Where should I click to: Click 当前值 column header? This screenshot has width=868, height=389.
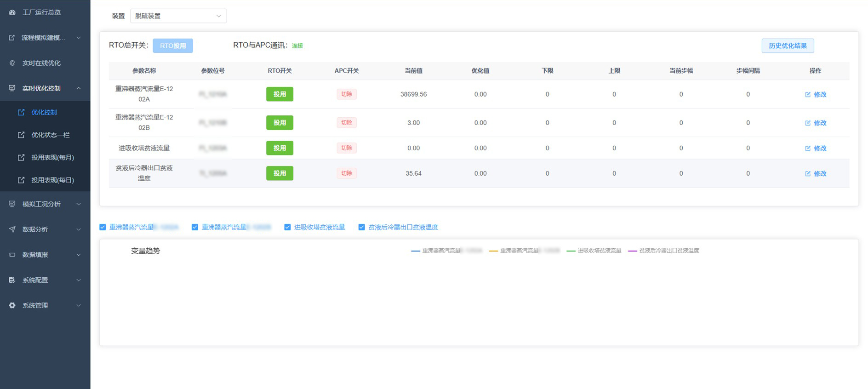click(x=413, y=71)
